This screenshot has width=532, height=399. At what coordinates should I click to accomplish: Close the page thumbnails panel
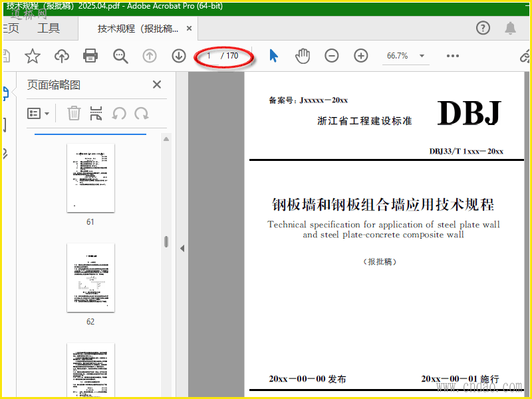157,84
